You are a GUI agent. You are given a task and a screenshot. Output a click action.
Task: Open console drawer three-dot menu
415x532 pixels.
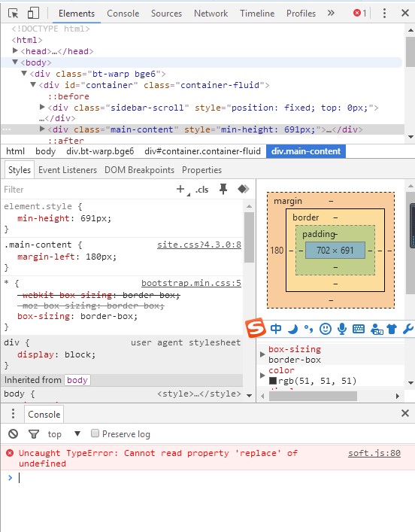(13, 414)
